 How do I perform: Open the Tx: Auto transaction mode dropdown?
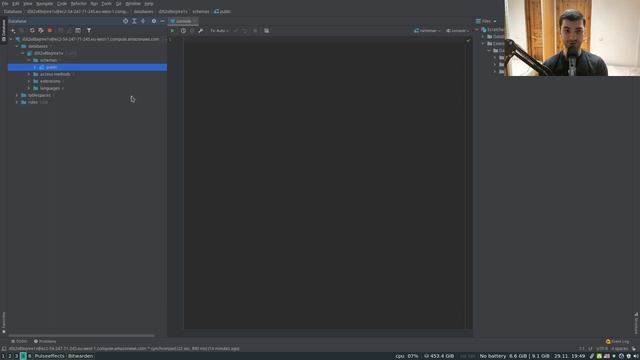pyautogui.click(x=219, y=31)
